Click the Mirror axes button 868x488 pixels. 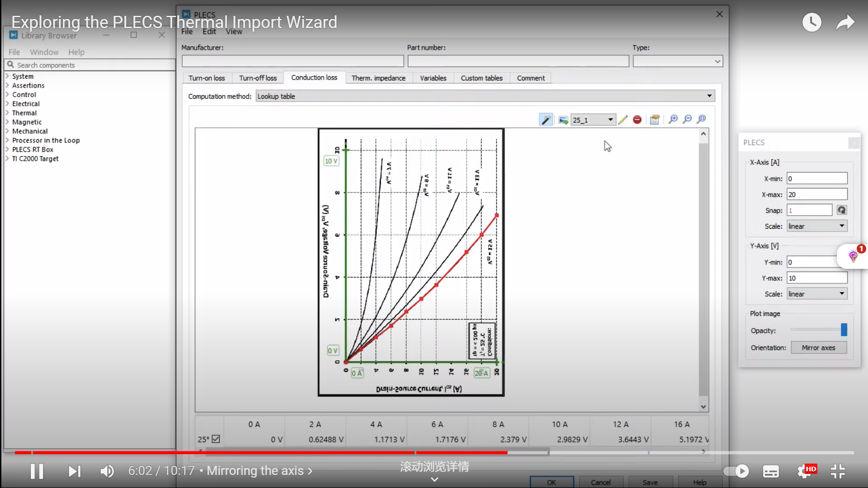point(818,347)
